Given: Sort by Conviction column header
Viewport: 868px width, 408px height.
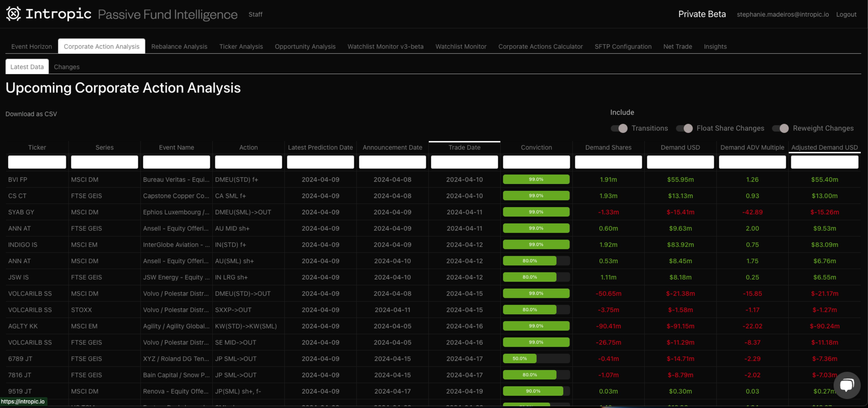Looking at the screenshot, I should pos(536,147).
